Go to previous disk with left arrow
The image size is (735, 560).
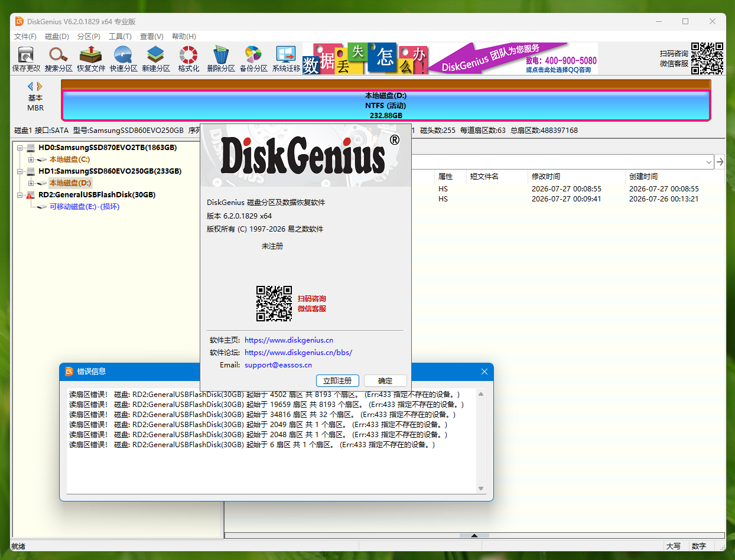tap(31, 86)
